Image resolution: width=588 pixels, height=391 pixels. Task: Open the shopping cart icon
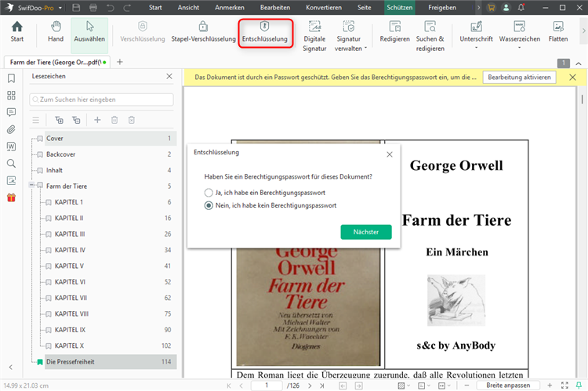pyautogui.click(x=491, y=8)
